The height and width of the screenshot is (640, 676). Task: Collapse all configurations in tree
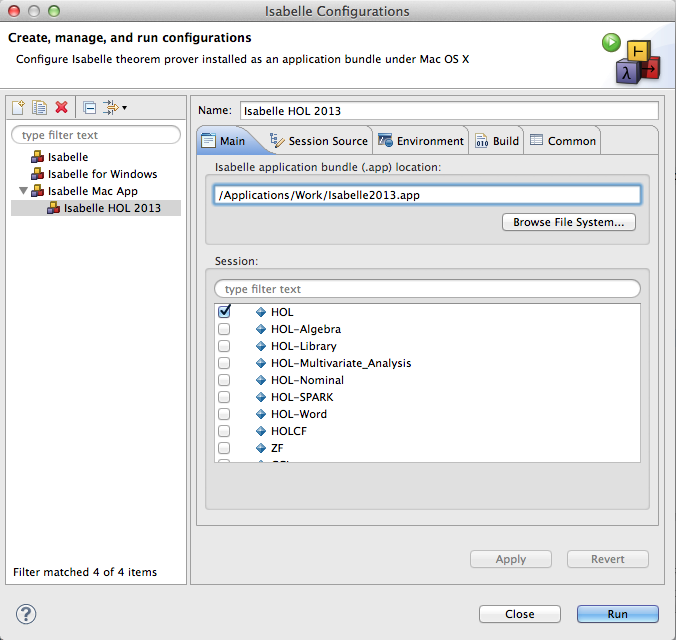[90, 107]
